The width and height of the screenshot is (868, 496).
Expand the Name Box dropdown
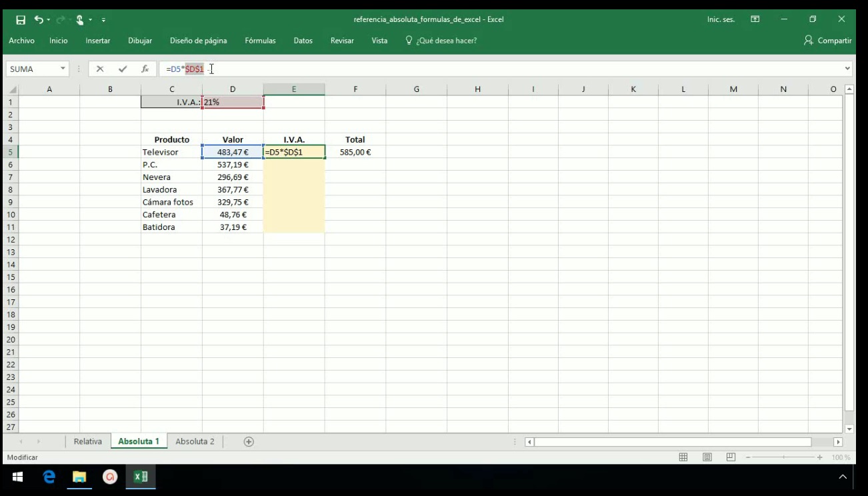63,69
